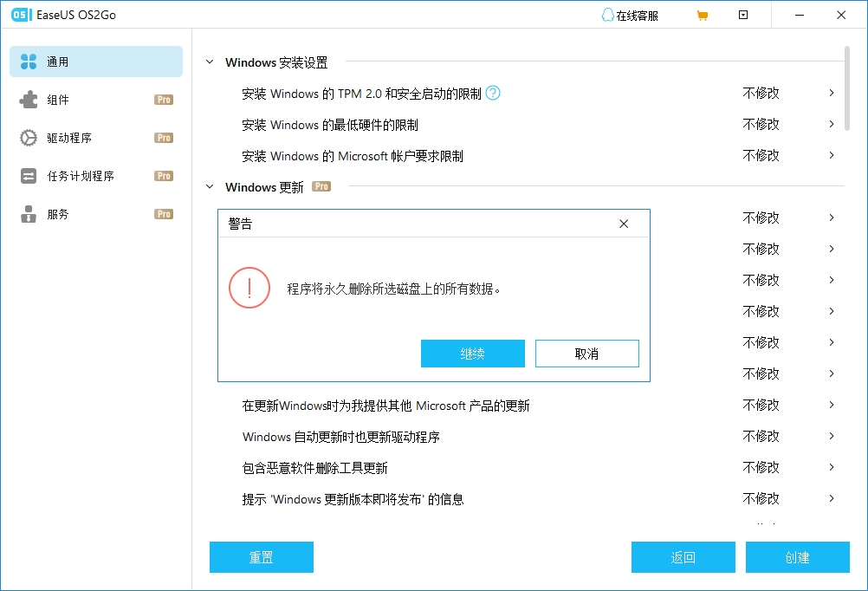868x591 pixels.
Task: Open dropdown for TPM 2.0 限制 setting
Action: coord(831,93)
